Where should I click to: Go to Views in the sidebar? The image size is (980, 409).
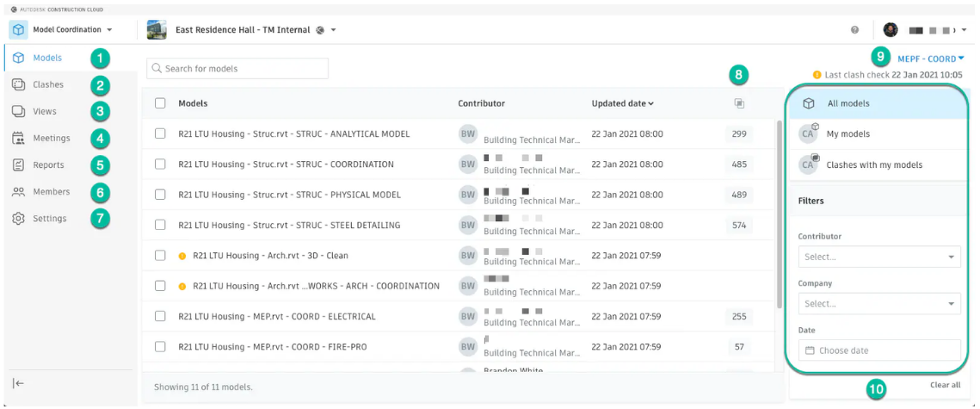point(45,111)
